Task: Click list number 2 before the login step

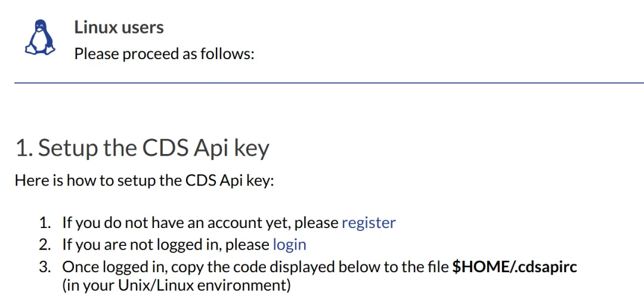Action: tap(45, 245)
